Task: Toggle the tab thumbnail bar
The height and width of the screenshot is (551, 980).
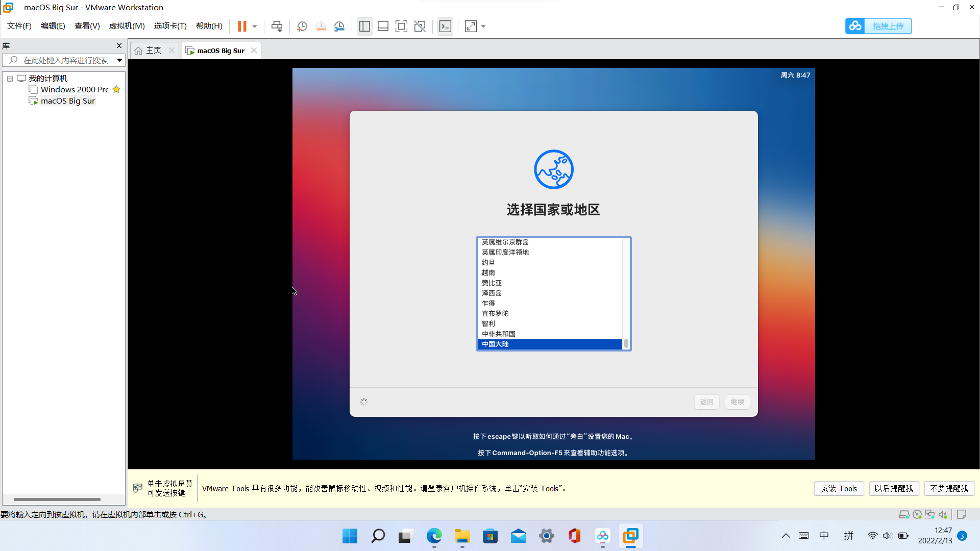Action: [383, 26]
